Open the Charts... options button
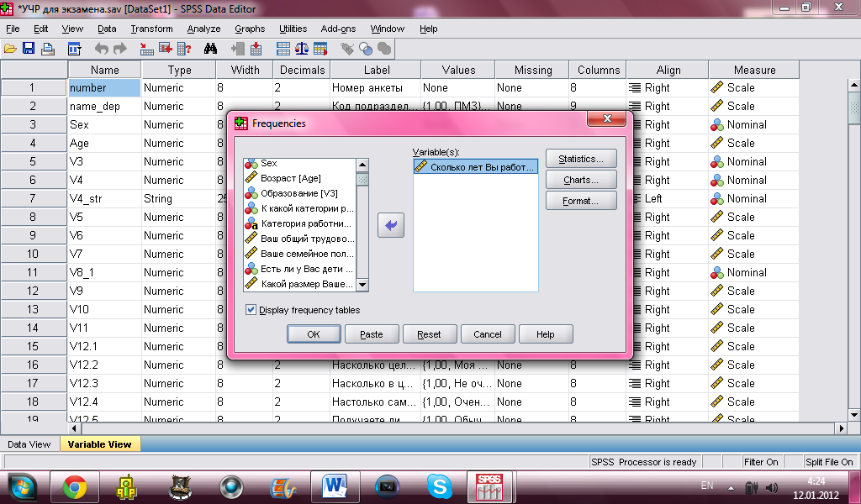This screenshot has width=861, height=504. point(581,180)
